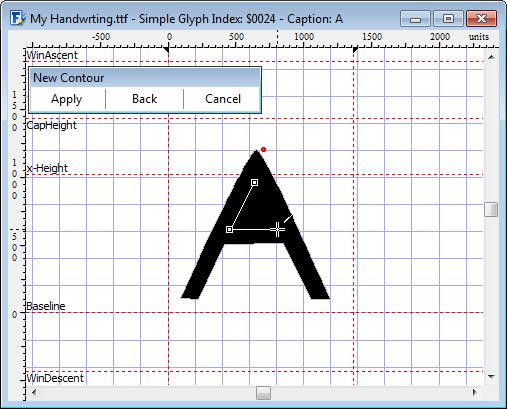Click the horizontal scrollbar right arrow
Image resolution: width=507 pixels, height=409 pixels.
point(474,392)
